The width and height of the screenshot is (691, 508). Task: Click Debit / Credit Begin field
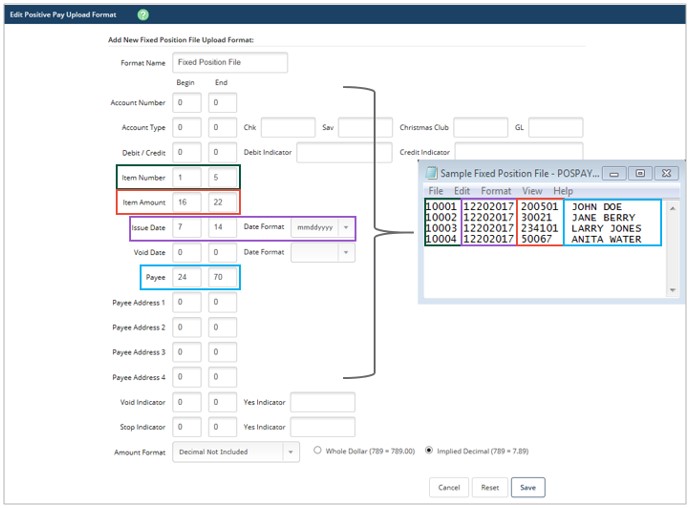point(187,152)
